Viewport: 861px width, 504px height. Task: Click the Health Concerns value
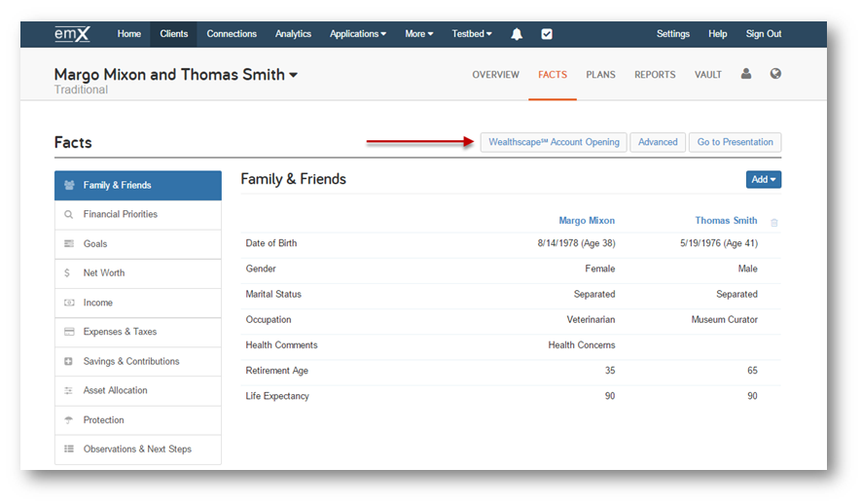[x=582, y=344]
